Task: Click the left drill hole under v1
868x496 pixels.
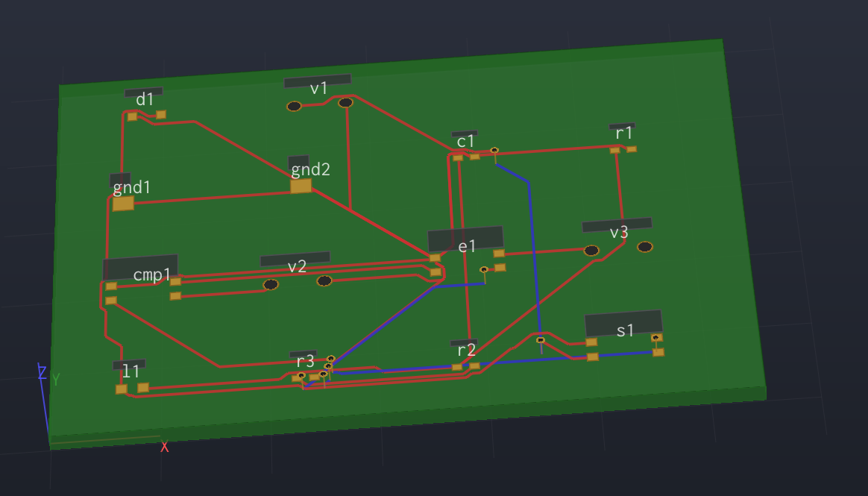Action: [294, 105]
